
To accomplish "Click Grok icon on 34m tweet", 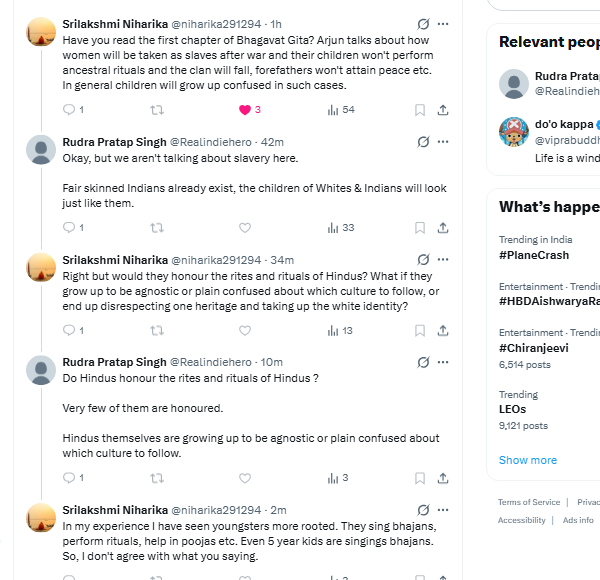I will point(423,260).
